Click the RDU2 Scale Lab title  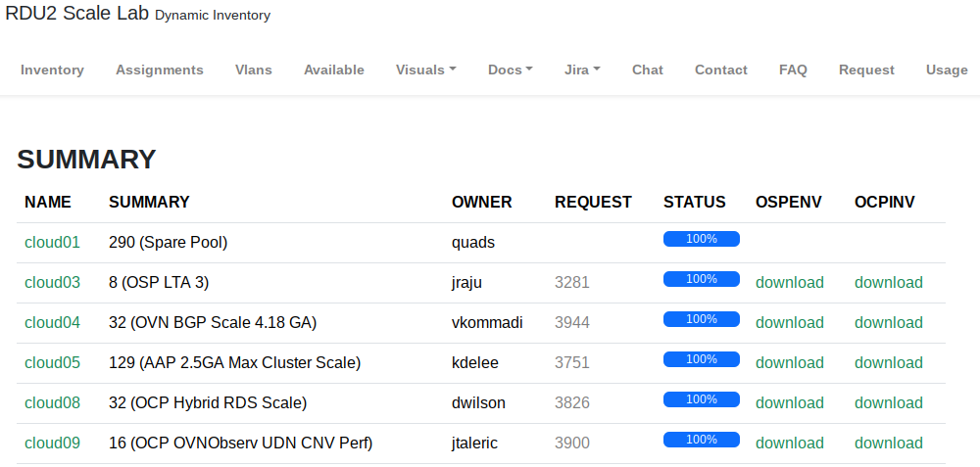click(x=77, y=14)
